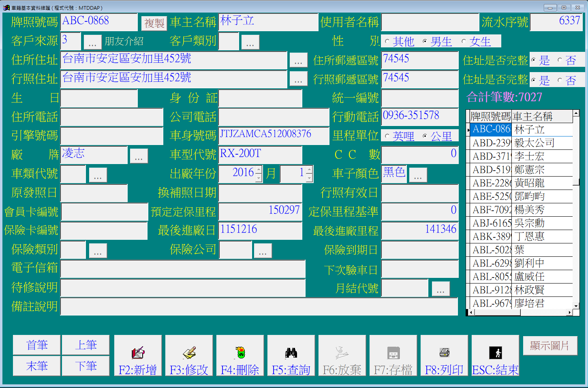Click the 車主名稱 list column header
This screenshot has width=588, height=388.
tap(542, 117)
